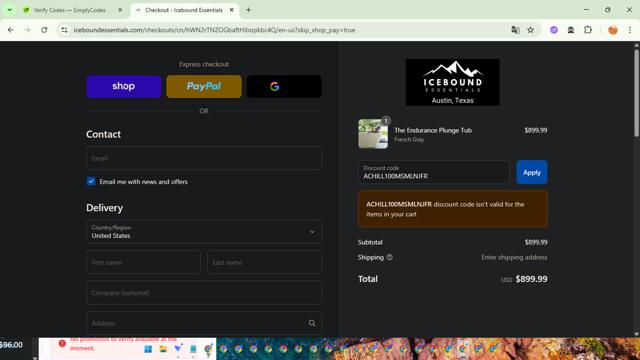Apply the discount code
The height and width of the screenshot is (360, 640).
[x=531, y=172]
